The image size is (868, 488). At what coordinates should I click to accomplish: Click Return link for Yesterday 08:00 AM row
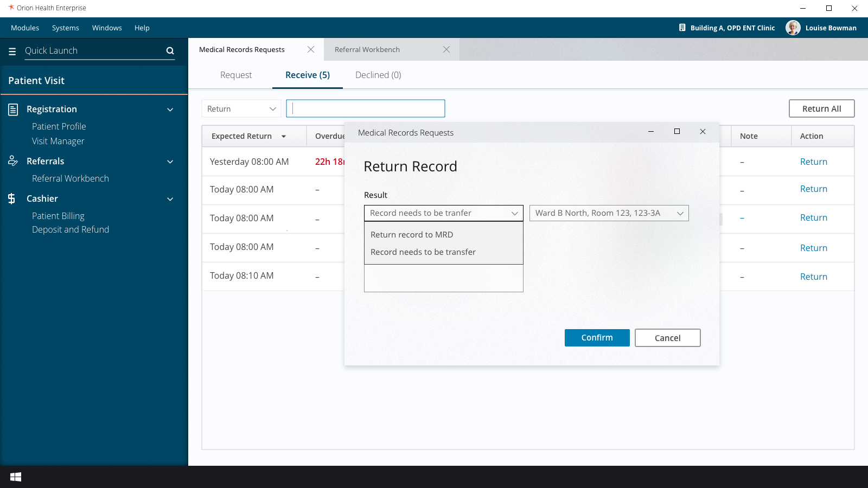click(x=814, y=162)
